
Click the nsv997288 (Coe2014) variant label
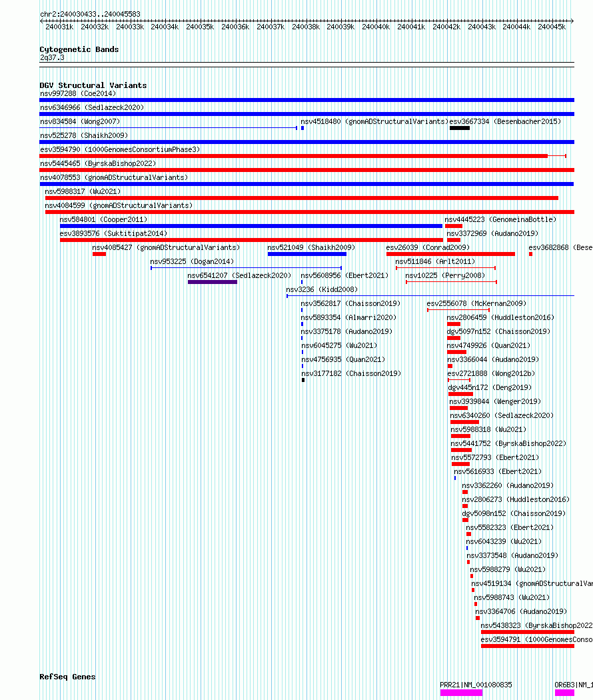pos(78,94)
